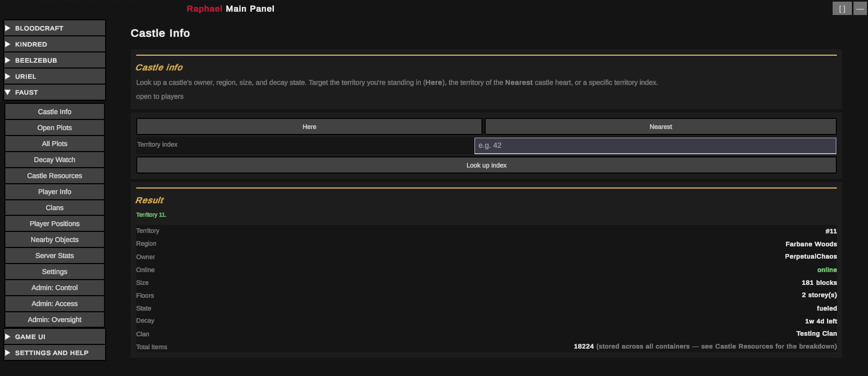
Task: Open the Player Positions page
Action: click(55, 223)
